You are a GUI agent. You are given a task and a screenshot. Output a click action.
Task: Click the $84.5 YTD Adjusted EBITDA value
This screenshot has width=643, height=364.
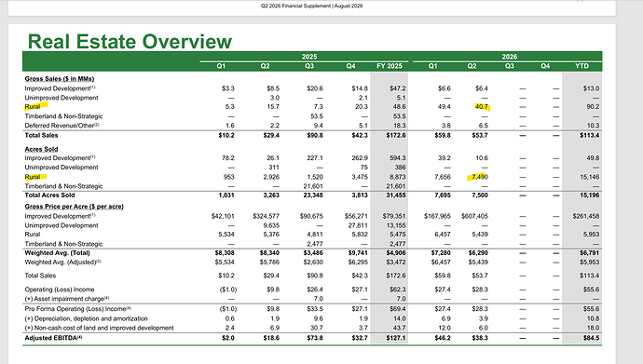[591, 338]
